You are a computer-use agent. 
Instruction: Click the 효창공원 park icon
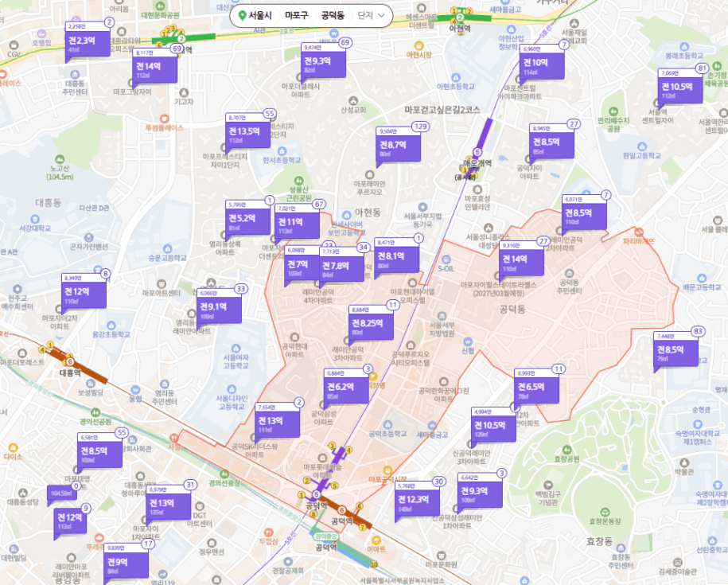click(x=566, y=450)
